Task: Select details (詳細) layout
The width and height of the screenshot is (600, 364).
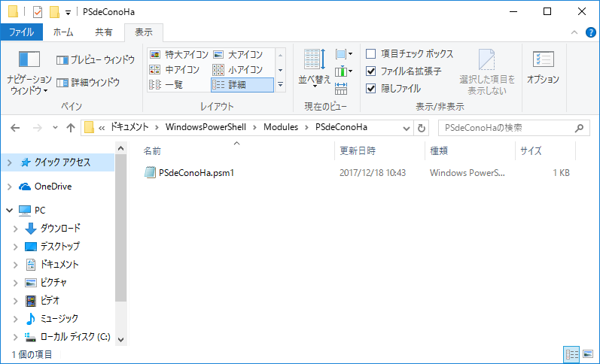Action: point(242,84)
